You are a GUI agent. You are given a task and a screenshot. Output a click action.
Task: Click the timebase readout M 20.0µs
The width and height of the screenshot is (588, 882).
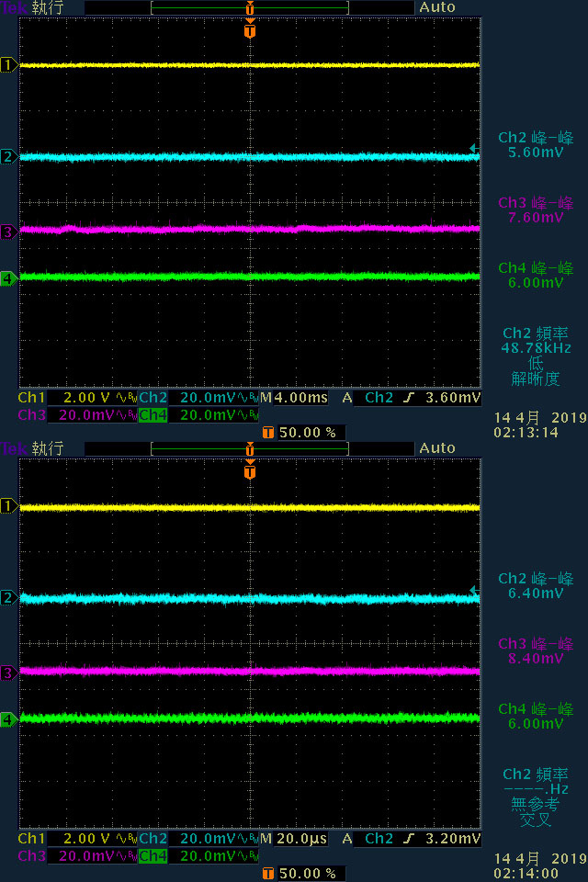(x=294, y=839)
